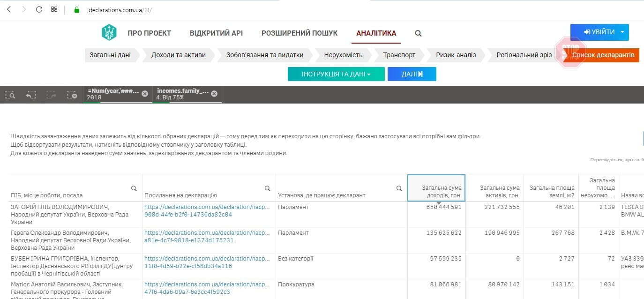This screenshot has width=644, height=299.
Task: Open search in Посилання column header
Action: pyautogui.click(x=267, y=188)
